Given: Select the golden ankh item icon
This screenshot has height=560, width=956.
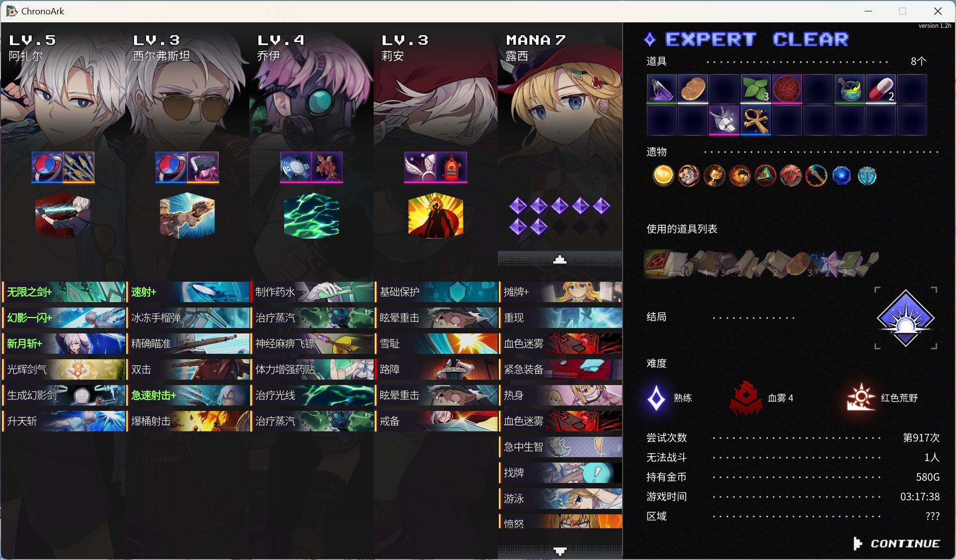Looking at the screenshot, I should [755, 120].
